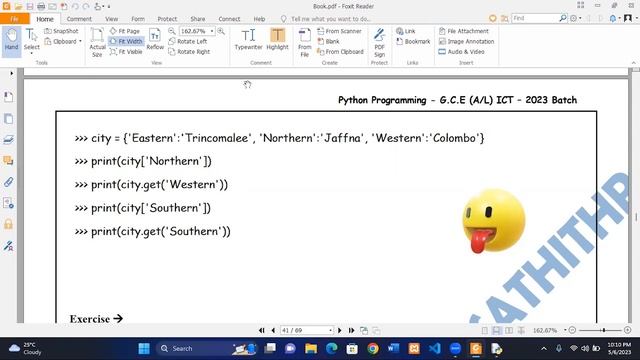
Task: Open status bar zoom level dropdown
Action: point(565,330)
